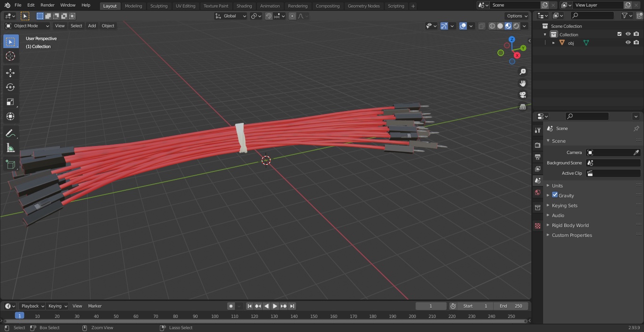Hide obj in viewport eye icon
The width and height of the screenshot is (644, 332).
(x=628, y=42)
